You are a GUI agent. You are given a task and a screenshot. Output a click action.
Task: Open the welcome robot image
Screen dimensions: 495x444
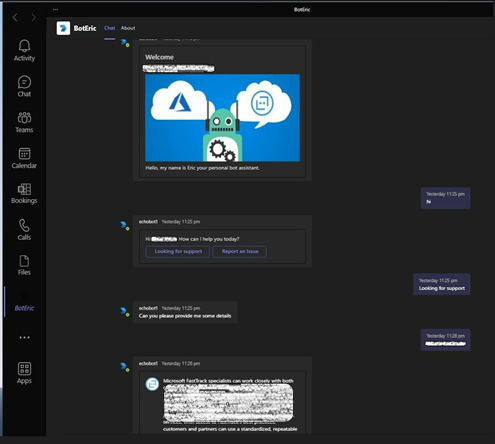coord(223,118)
